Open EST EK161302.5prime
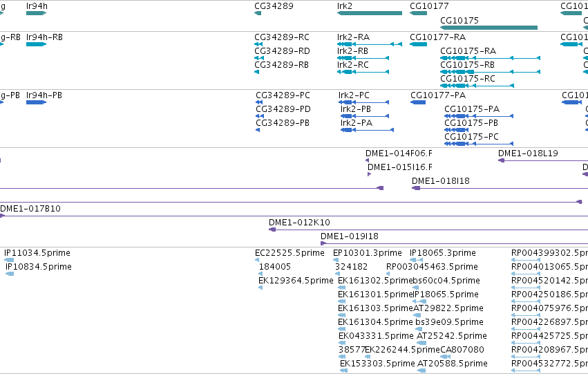 click(x=375, y=281)
